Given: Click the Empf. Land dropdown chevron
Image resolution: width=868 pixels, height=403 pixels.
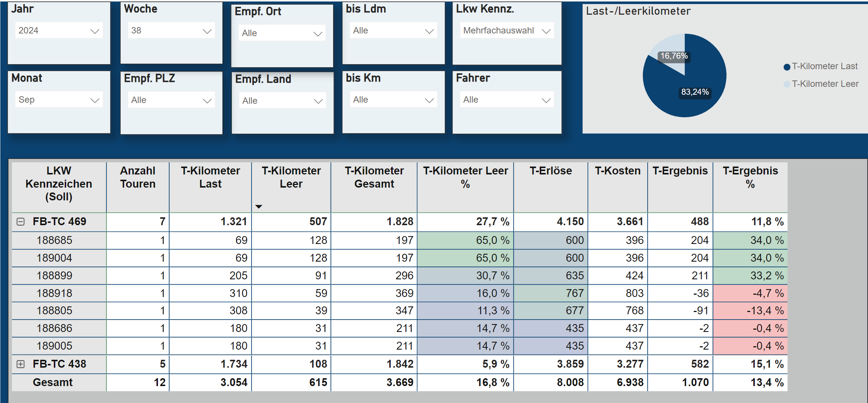Looking at the screenshot, I should [318, 102].
